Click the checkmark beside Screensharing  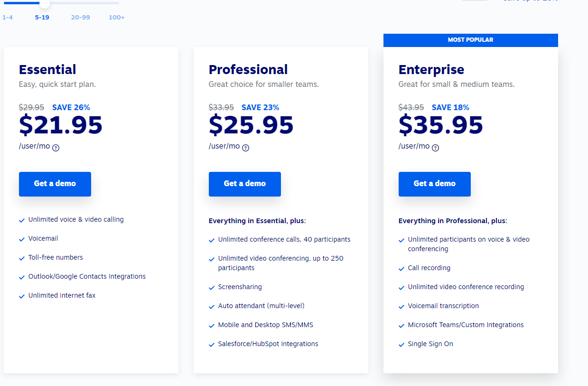pyautogui.click(x=212, y=288)
